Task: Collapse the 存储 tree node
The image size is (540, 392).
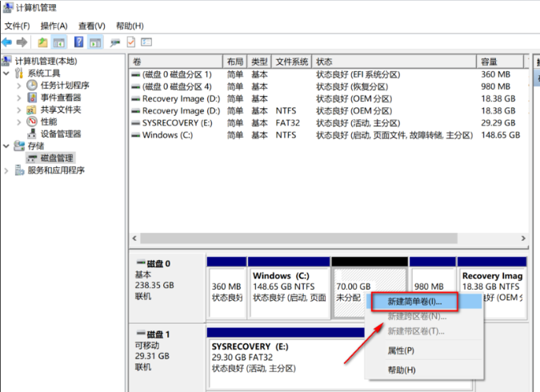Action: tap(7, 146)
